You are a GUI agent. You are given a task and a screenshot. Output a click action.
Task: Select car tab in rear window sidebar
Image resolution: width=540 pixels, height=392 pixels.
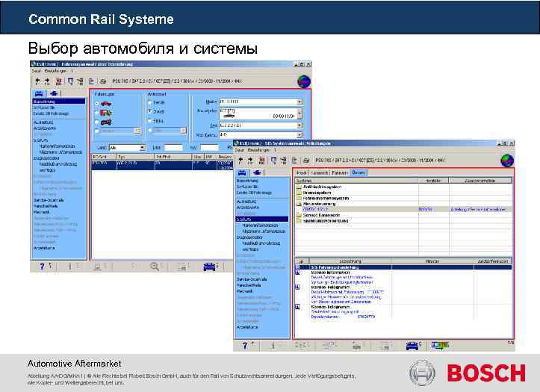pos(39,93)
